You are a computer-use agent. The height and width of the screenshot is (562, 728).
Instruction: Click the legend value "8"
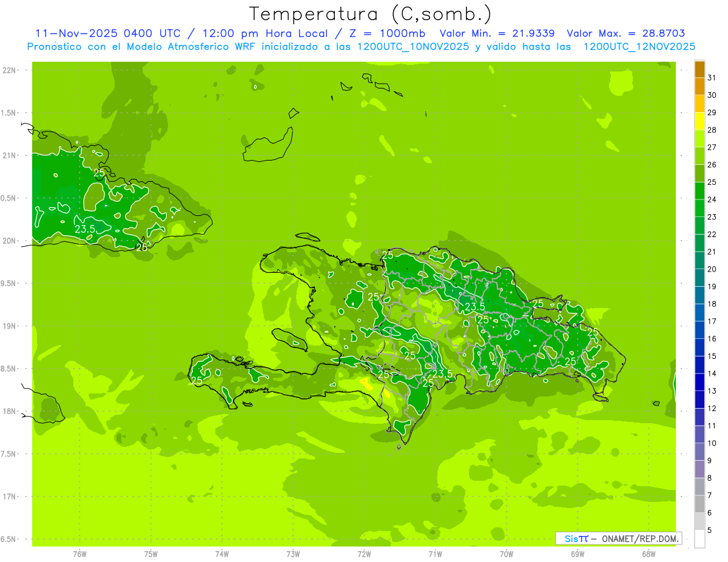click(x=710, y=478)
